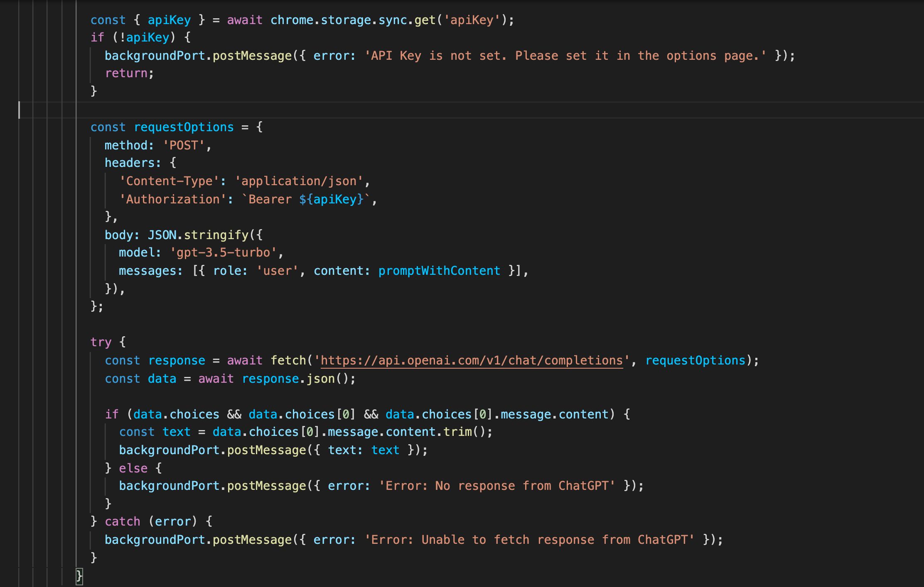This screenshot has width=924, height=587.
Task: Open the api.openai.com chat completions URL
Action: coord(472,360)
